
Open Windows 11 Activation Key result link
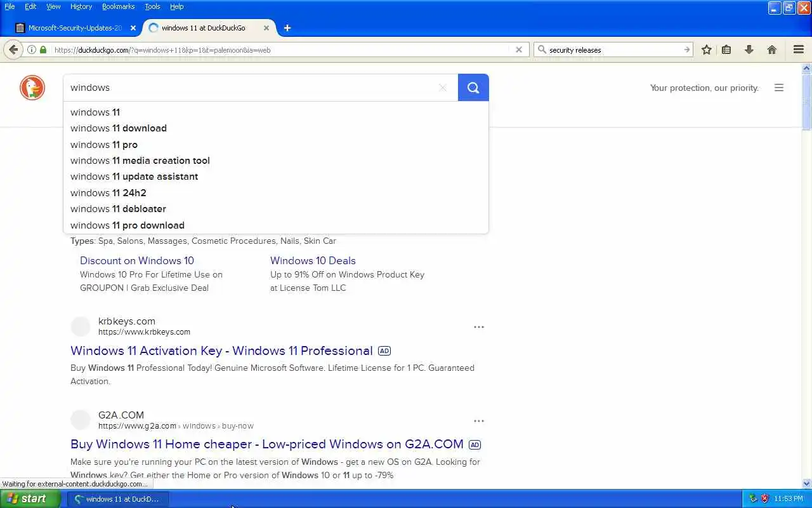[221, 351]
